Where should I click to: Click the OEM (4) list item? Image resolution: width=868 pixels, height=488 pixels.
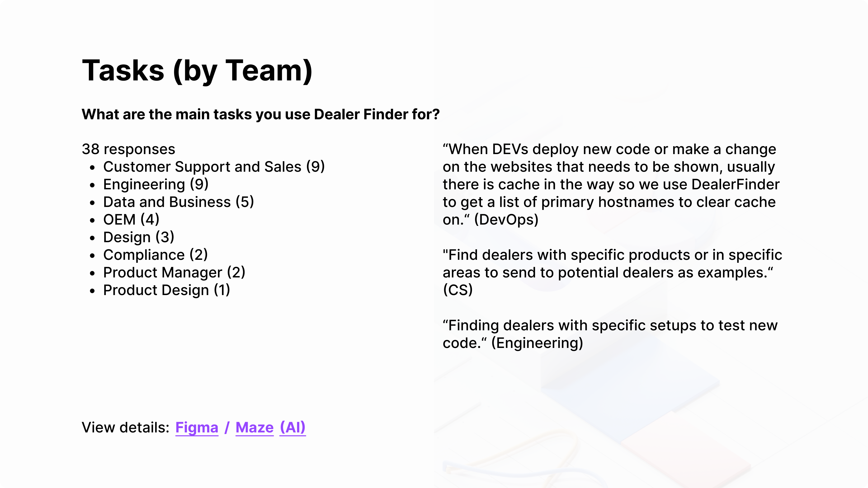(x=131, y=220)
